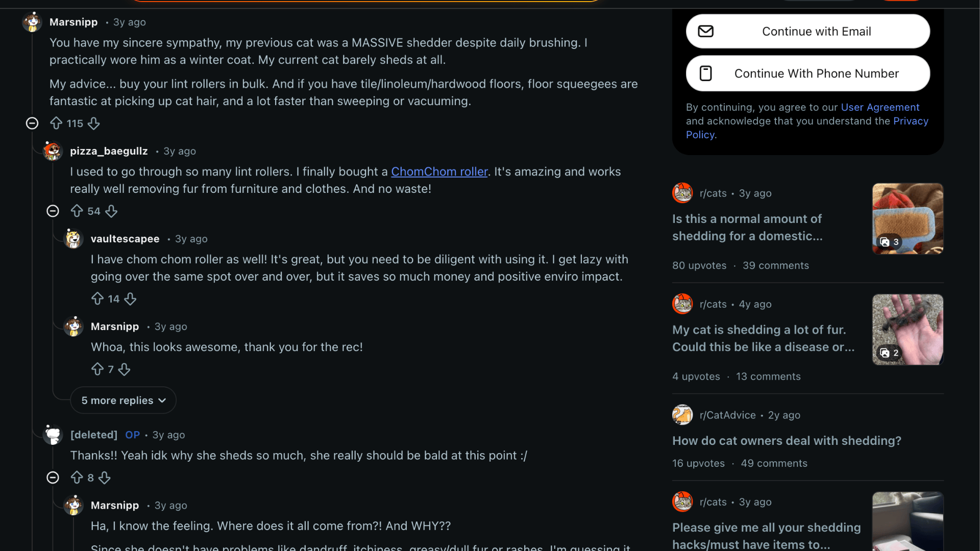Open the ChomChom roller link
Viewport: 980px width, 551px height.
(439, 172)
